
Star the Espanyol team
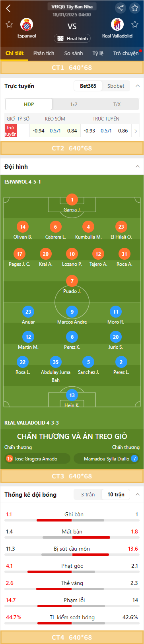[x=9, y=25]
